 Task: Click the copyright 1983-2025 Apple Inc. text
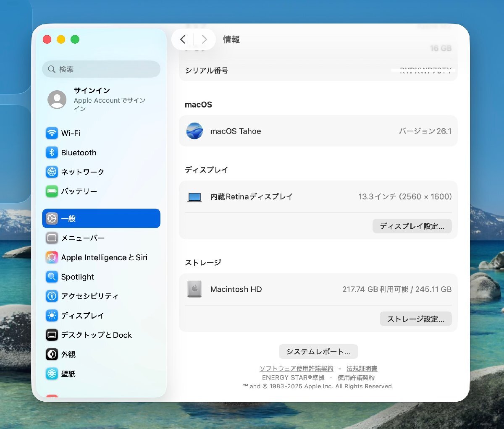click(x=318, y=386)
